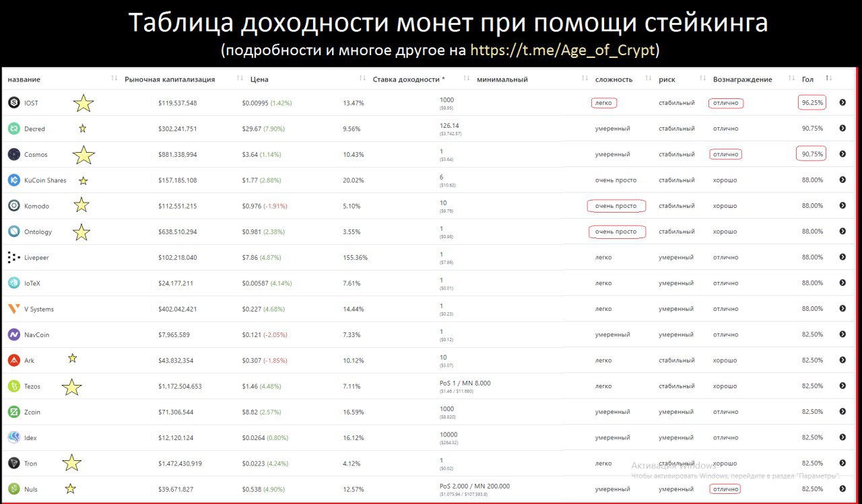Open the KuCoin Shares coin name

45,180
